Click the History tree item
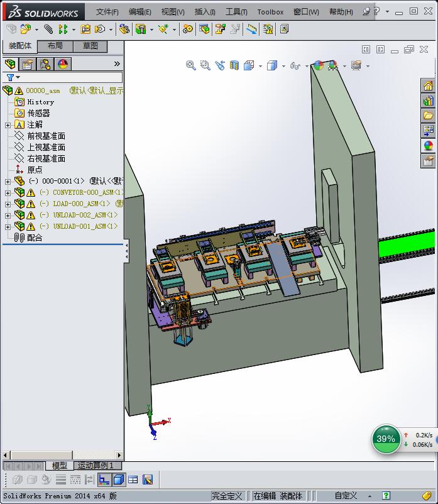Viewport: 438px width, 504px height. click(40, 102)
